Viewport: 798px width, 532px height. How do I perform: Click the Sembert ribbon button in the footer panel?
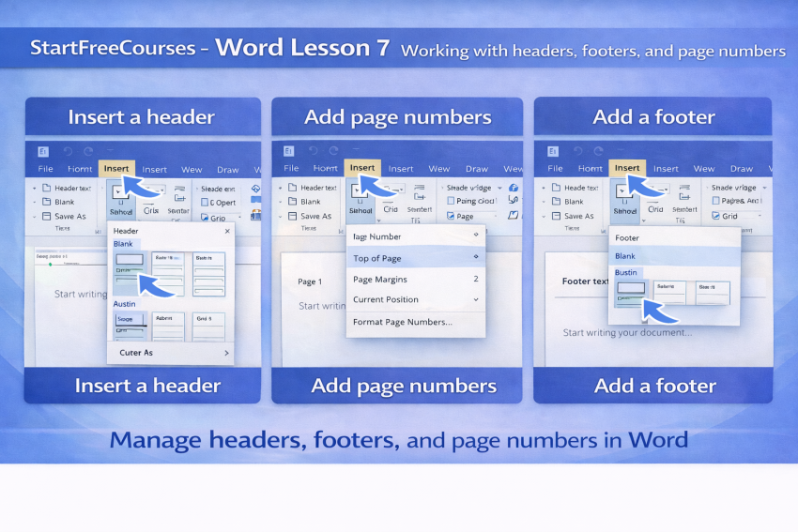(684, 200)
